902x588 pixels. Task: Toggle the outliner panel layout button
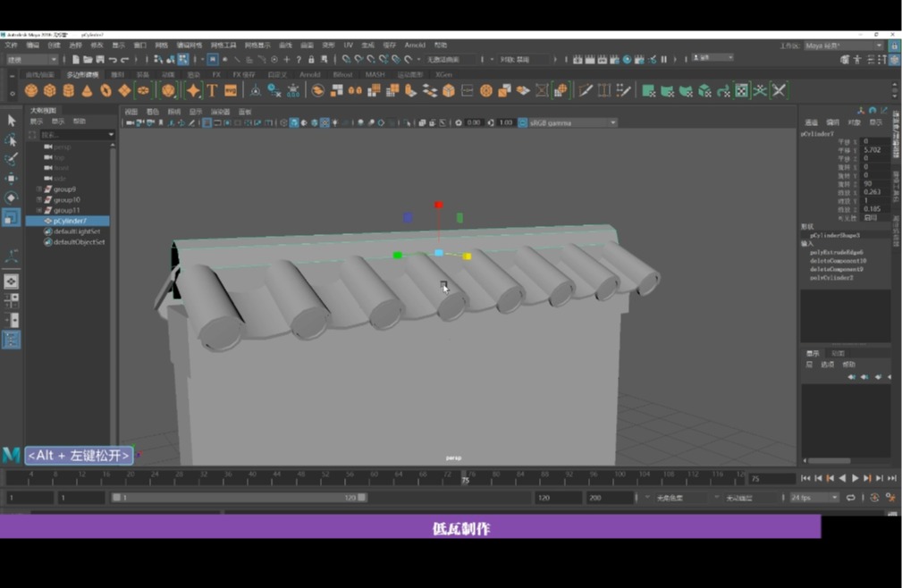click(11, 340)
